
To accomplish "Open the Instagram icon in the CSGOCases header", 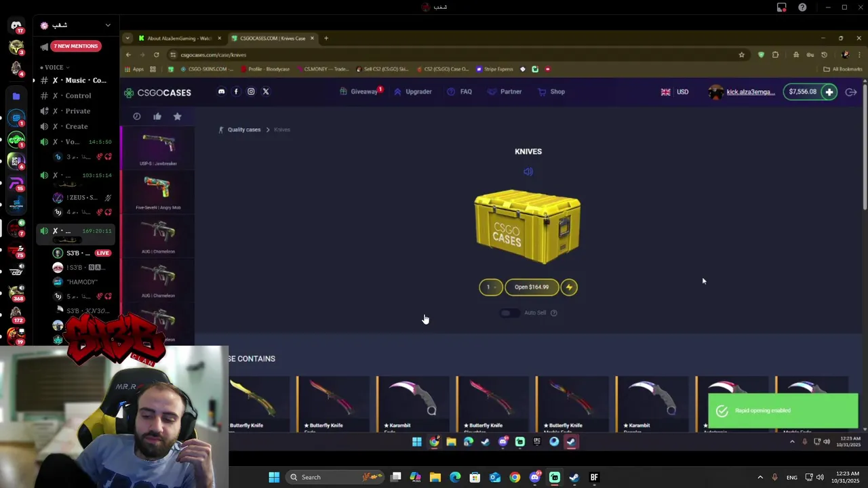I will pyautogui.click(x=251, y=91).
